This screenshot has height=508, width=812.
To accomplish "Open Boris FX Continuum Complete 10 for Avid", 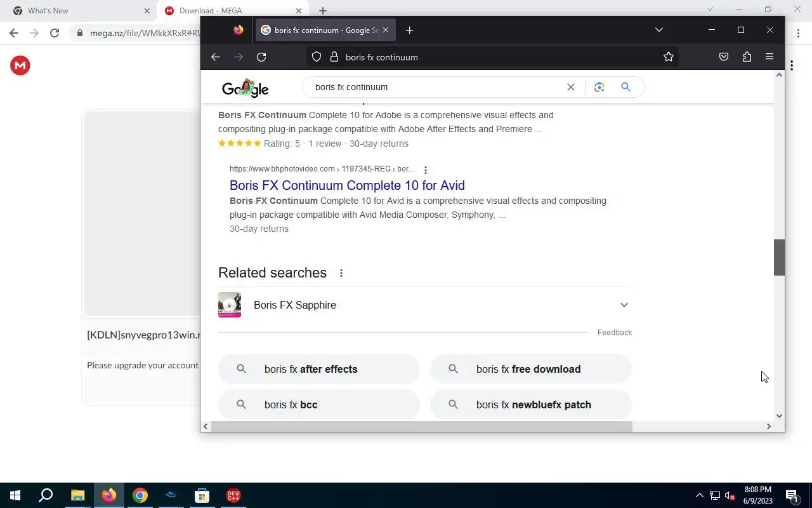I will point(347,185).
